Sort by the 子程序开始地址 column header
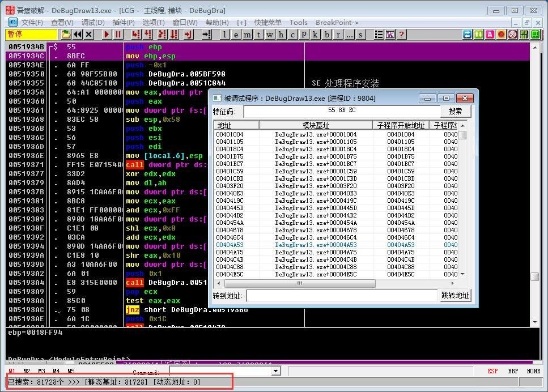The height and width of the screenshot is (392, 548). coord(401,125)
